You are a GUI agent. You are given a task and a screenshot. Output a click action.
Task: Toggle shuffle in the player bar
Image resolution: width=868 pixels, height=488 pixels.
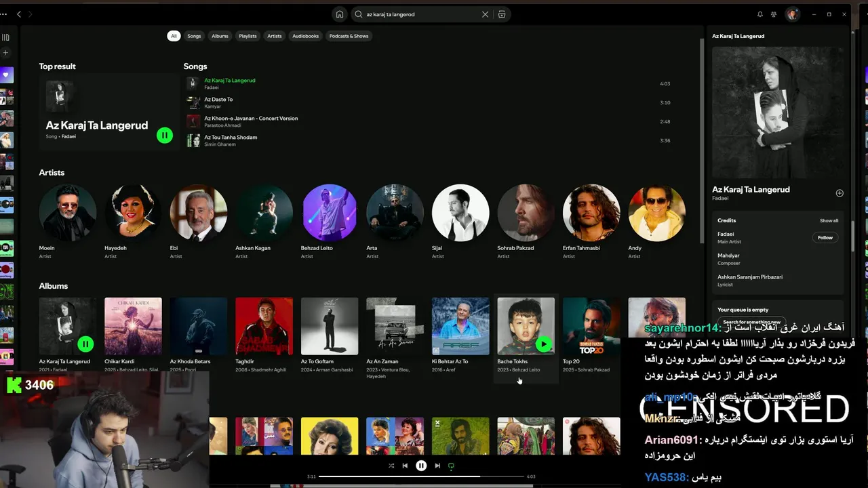click(x=391, y=466)
